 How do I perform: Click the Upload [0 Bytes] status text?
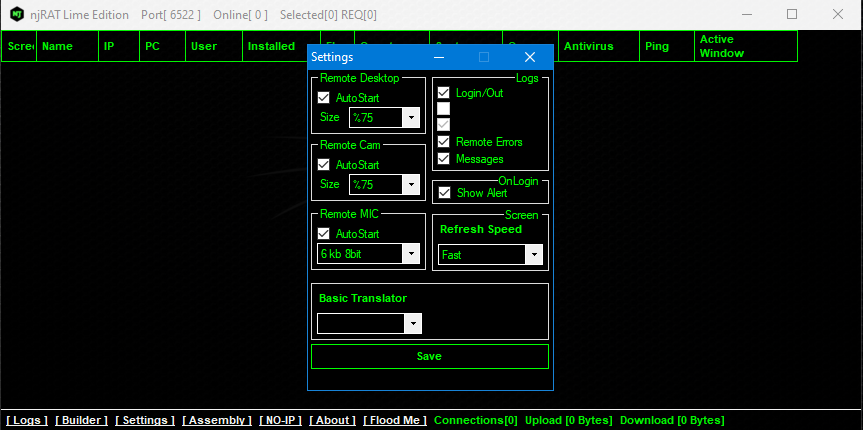569,420
